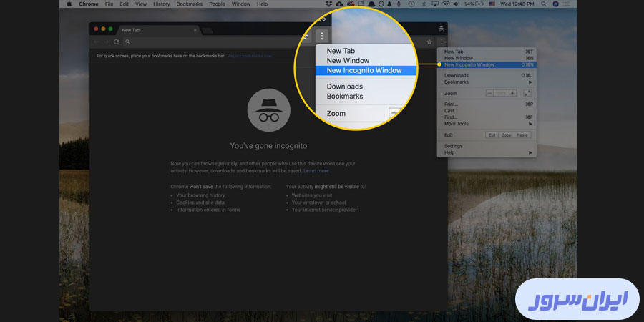Open the Apple menu
Viewport: 644px width, 322px height.
point(69,4)
